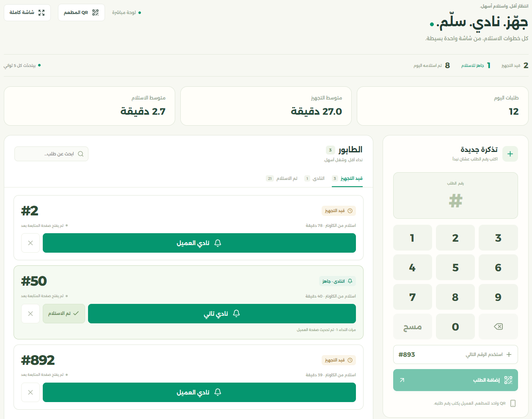Call customer for order #2 (نادي العميل)
The image size is (532, 419).
[199, 243]
